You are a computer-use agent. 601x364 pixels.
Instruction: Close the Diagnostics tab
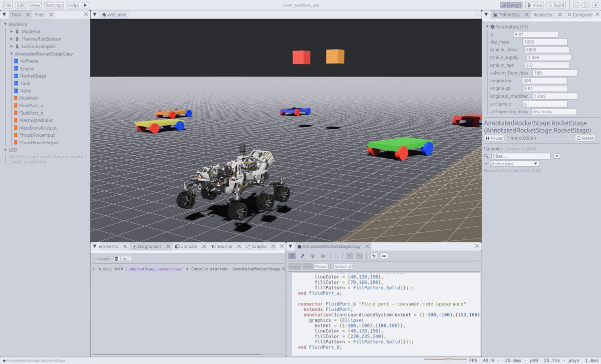(x=169, y=246)
